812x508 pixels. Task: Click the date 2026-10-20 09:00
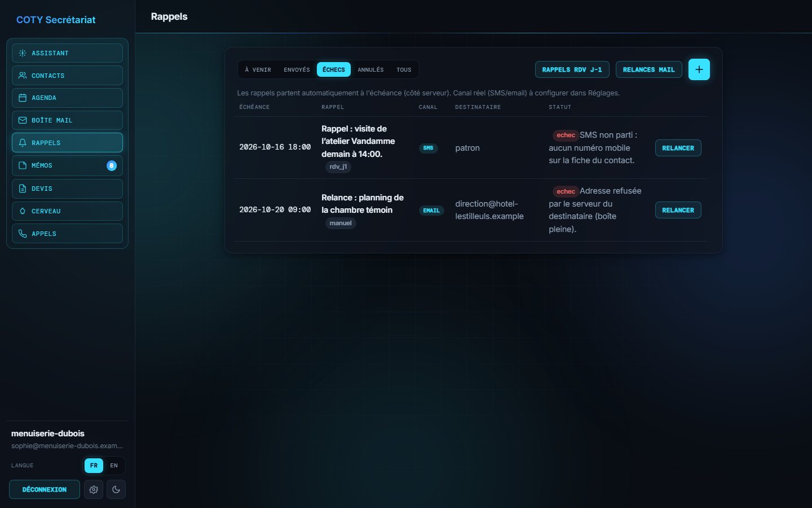point(275,209)
